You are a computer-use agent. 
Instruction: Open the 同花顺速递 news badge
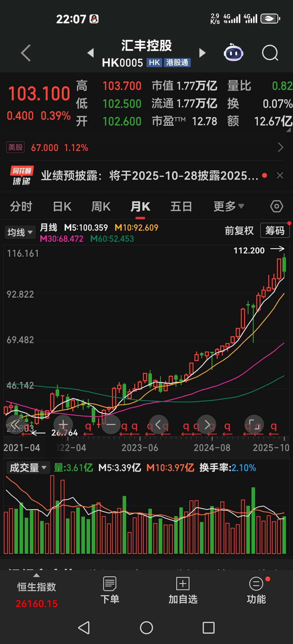click(x=22, y=176)
